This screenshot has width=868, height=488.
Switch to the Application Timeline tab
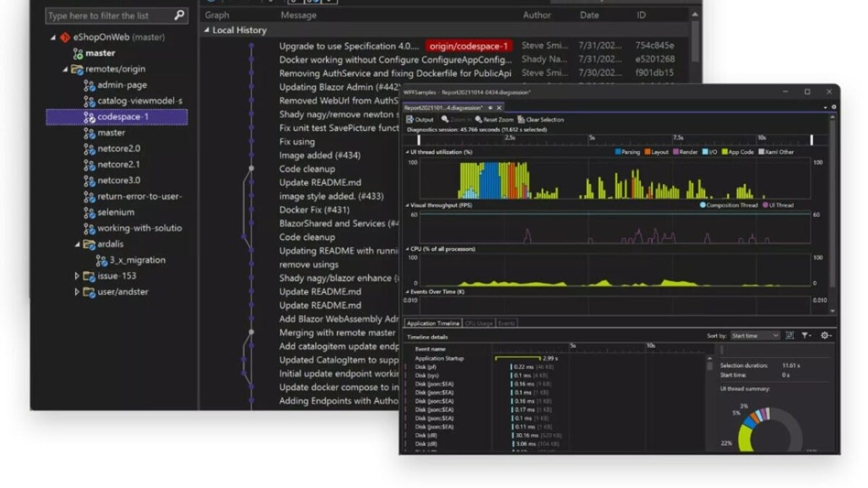pos(433,323)
